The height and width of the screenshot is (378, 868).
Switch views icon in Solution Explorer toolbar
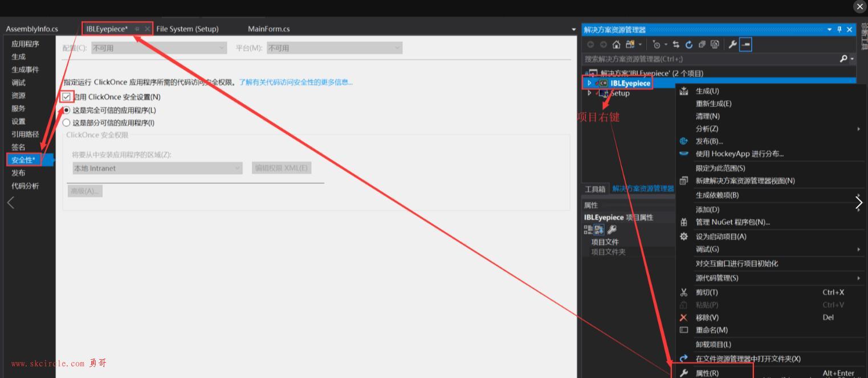point(630,44)
